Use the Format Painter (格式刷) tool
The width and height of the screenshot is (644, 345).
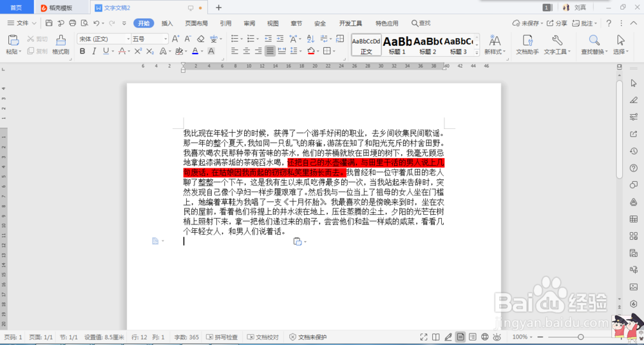pyautogui.click(x=61, y=44)
